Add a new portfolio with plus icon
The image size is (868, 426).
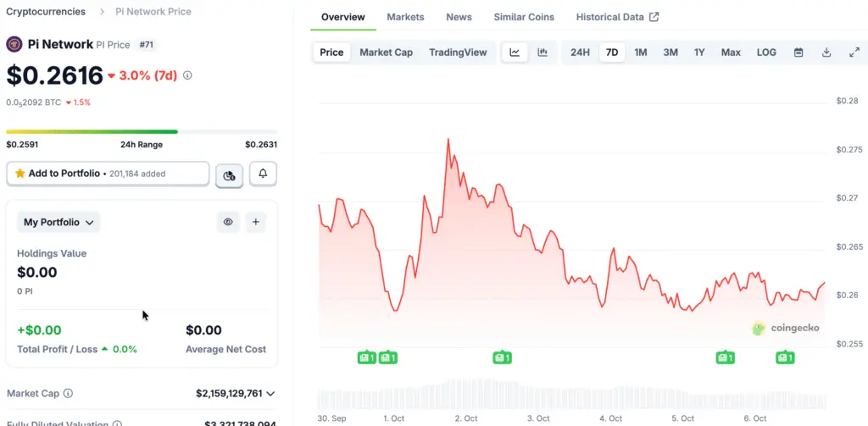257,222
